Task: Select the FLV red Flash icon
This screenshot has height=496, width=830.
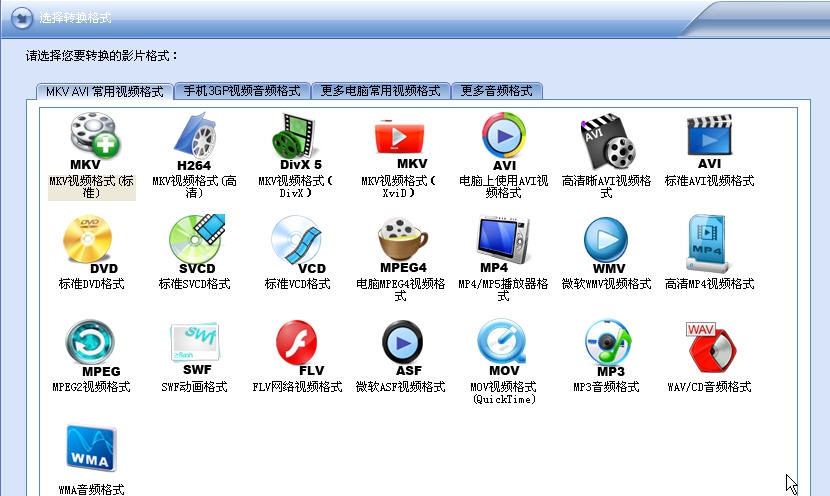Action: point(299,347)
